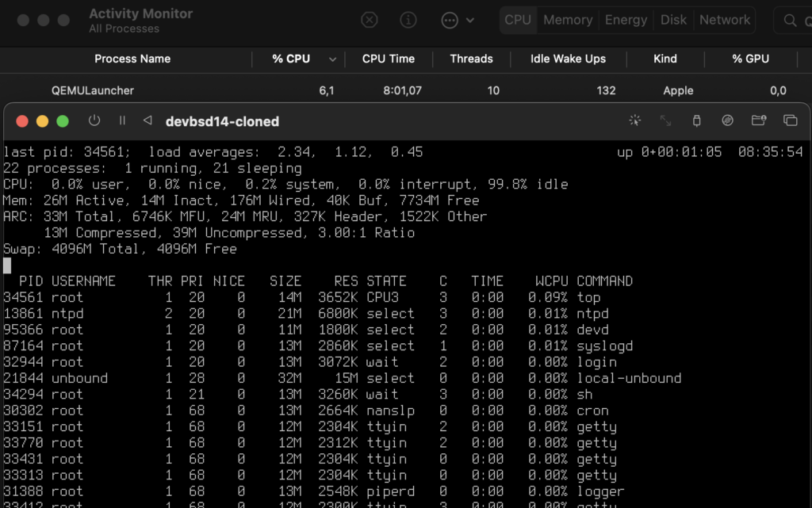Click the CD/DVD drive icon
Viewport: 812px width, 508px height.
[x=728, y=120]
